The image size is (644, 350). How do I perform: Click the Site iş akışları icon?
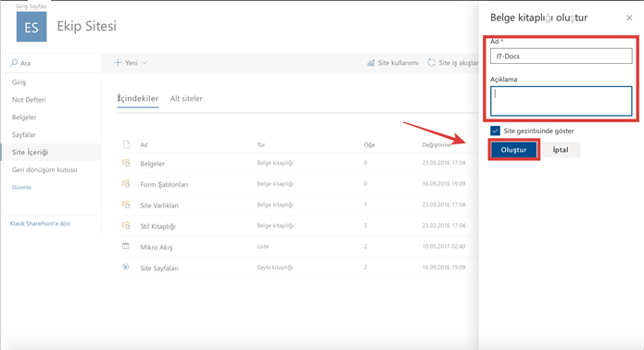(x=432, y=63)
